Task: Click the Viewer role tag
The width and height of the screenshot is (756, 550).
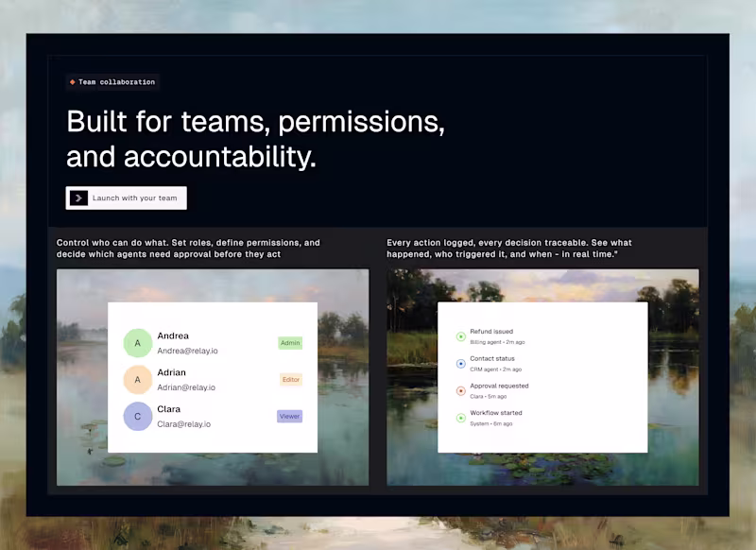Action: pyautogui.click(x=290, y=416)
